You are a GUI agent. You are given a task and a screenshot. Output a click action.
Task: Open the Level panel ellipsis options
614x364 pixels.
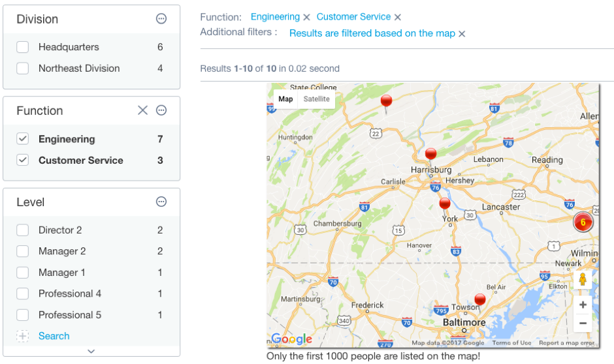coord(161,202)
